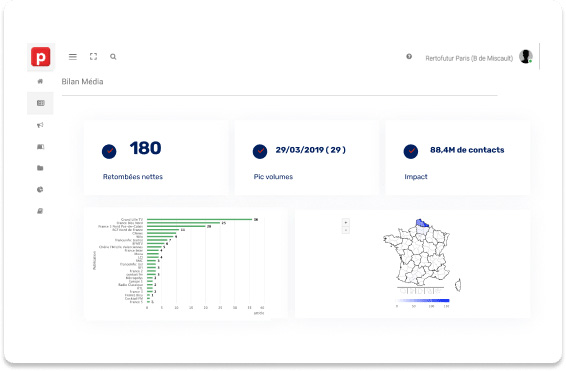Click the red p logo
This screenshot has height=371, width=566.
click(x=40, y=57)
